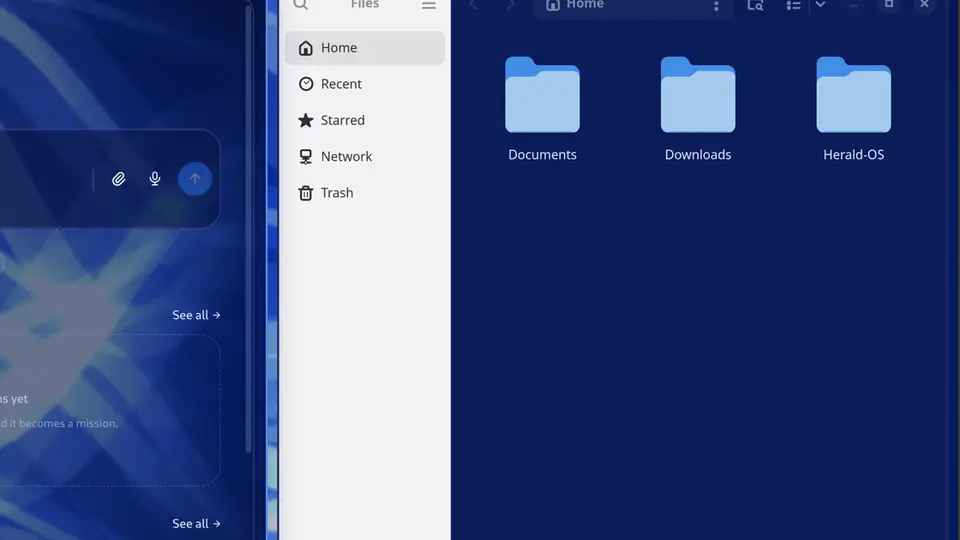Expand the view options dropdown arrow
Viewport: 960px width, 540px height.
(820, 5)
